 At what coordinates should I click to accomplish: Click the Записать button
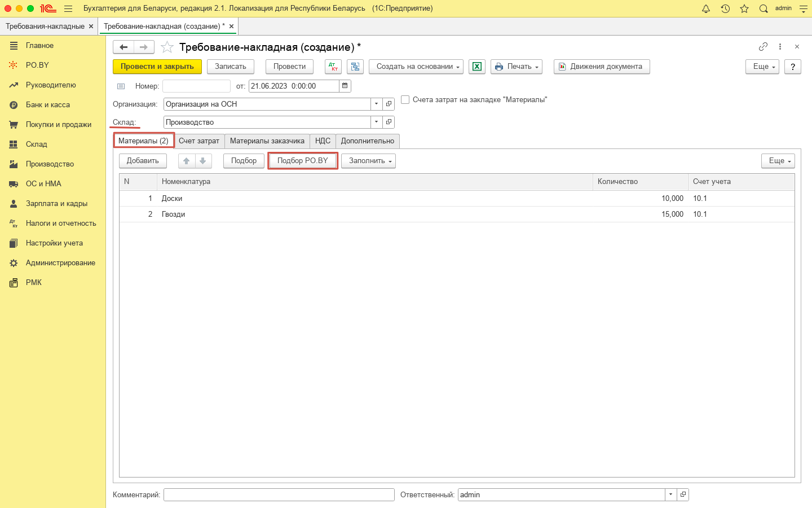pyautogui.click(x=231, y=67)
